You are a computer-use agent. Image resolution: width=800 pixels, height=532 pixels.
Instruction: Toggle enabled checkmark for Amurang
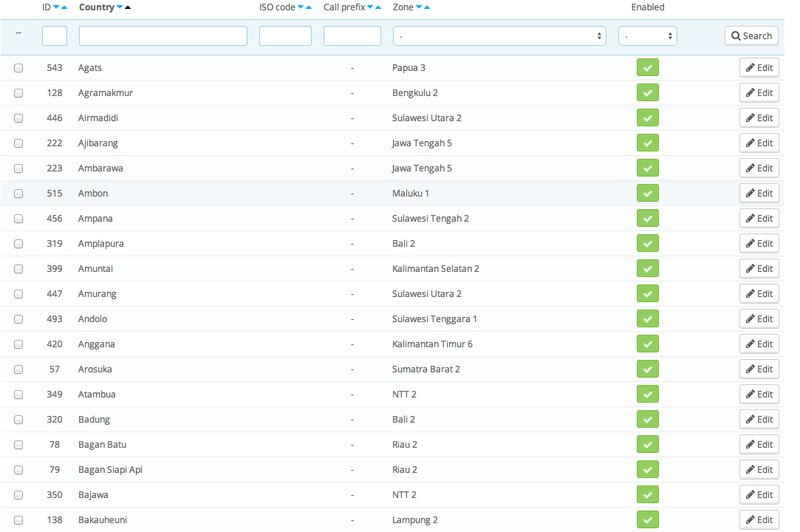tap(647, 293)
